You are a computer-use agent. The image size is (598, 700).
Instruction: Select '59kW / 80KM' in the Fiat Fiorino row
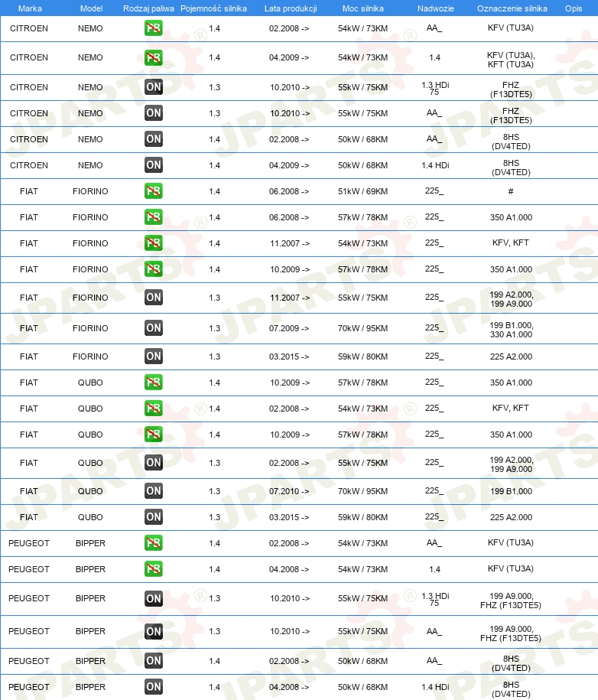pos(362,357)
